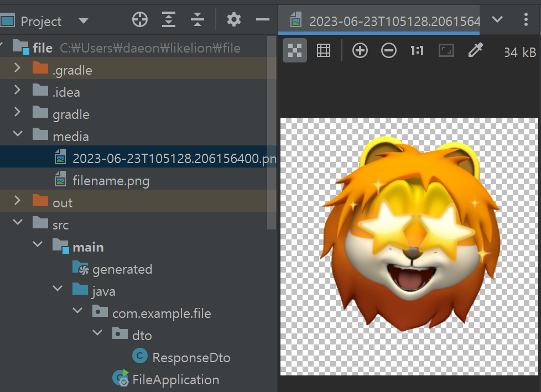The width and height of the screenshot is (541, 392).
Task: Select the main source folder
Action: [138, 245]
